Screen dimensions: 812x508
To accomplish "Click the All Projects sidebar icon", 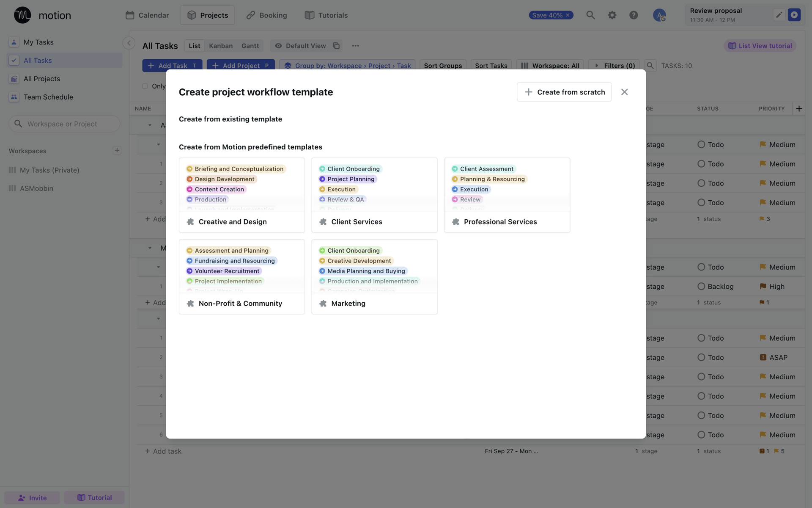I will click(14, 79).
